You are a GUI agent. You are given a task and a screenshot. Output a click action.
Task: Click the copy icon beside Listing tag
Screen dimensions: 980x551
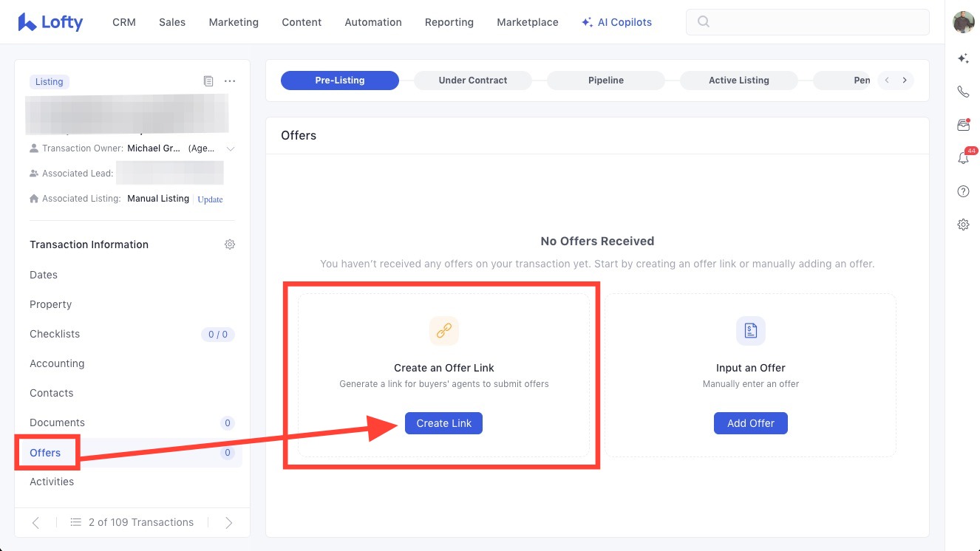click(x=208, y=81)
